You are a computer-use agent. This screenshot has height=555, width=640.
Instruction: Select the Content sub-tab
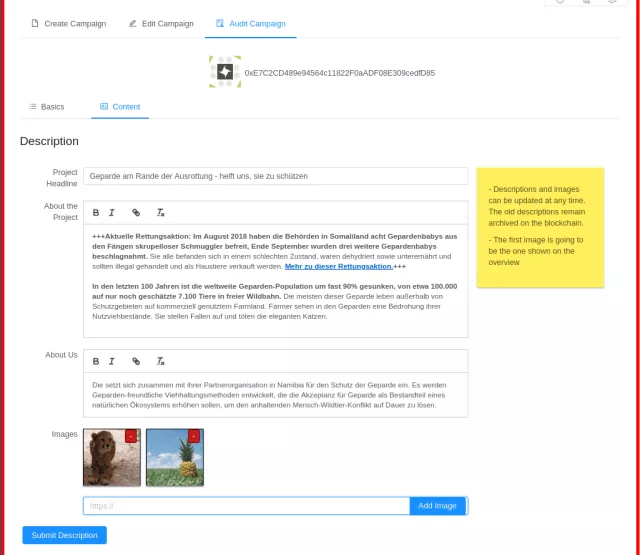tap(120, 106)
